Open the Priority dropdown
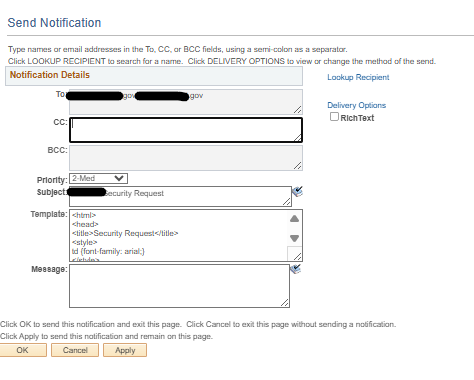The image size is (474, 380). pos(98,178)
